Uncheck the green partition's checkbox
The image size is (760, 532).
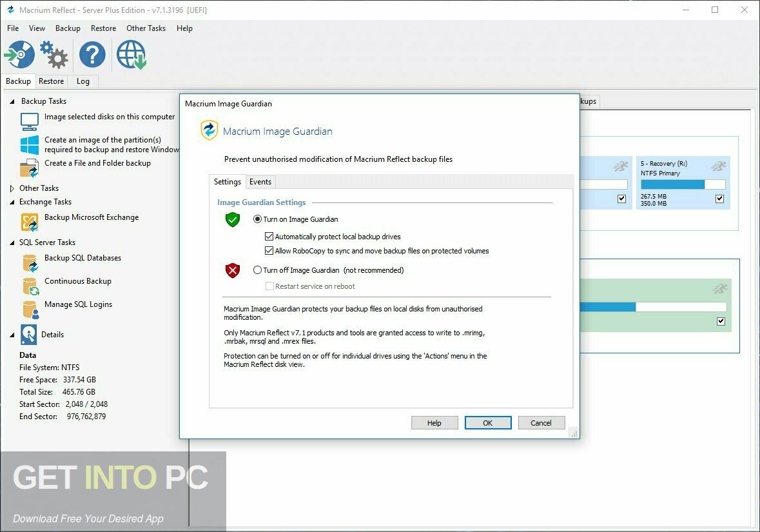point(721,321)
